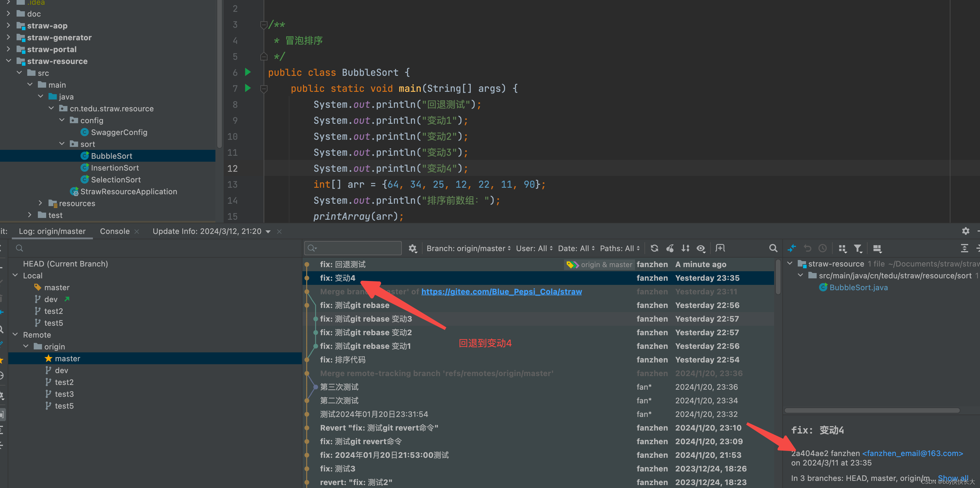Collapse the Local branches group

(x=16, y=275)
